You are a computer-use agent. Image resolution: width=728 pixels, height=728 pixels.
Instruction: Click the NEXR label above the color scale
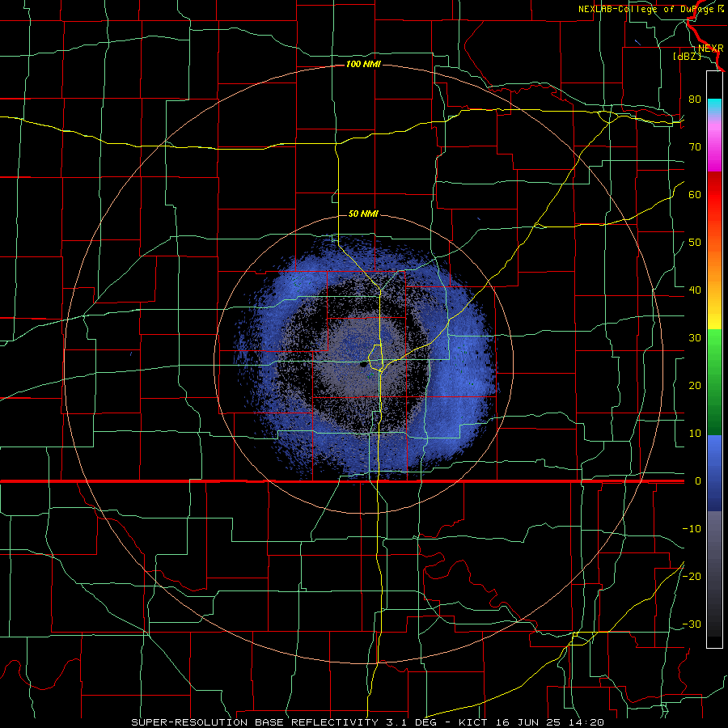coord(710,49)
